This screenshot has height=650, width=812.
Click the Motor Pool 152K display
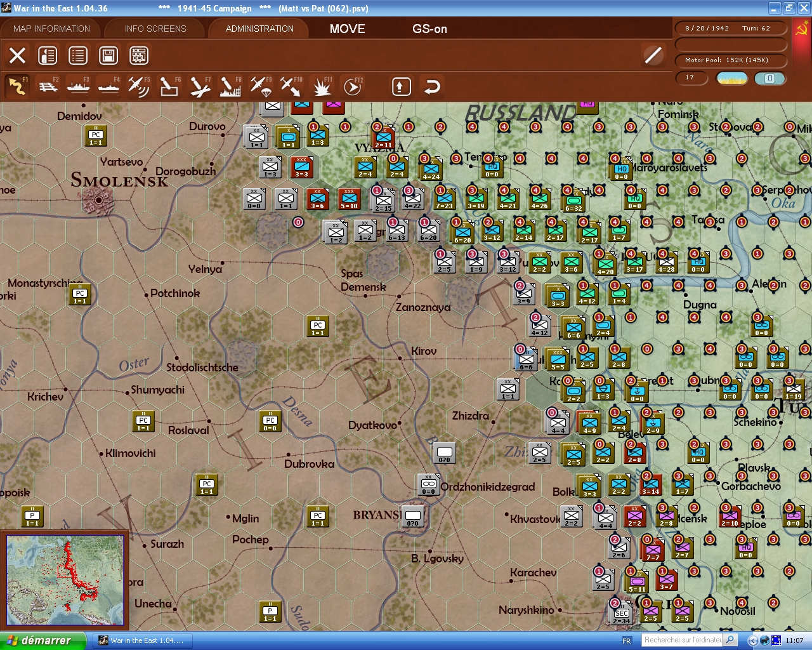tap(731, 60)
